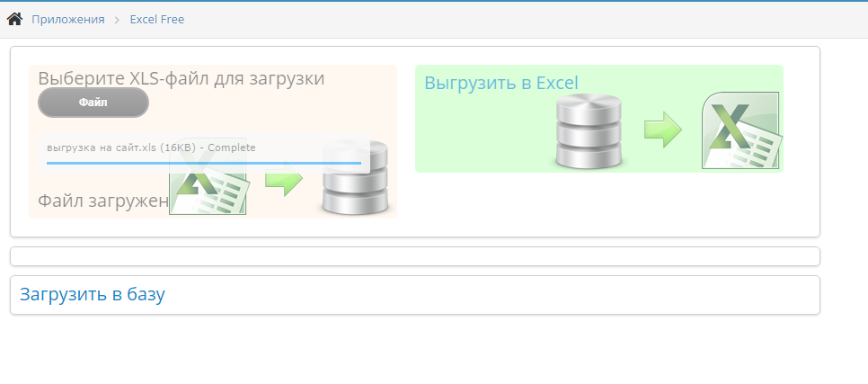Click the upload progress bar
This screenshot has width=868, height=384.
pyautogui.click(x=204, y=164)
